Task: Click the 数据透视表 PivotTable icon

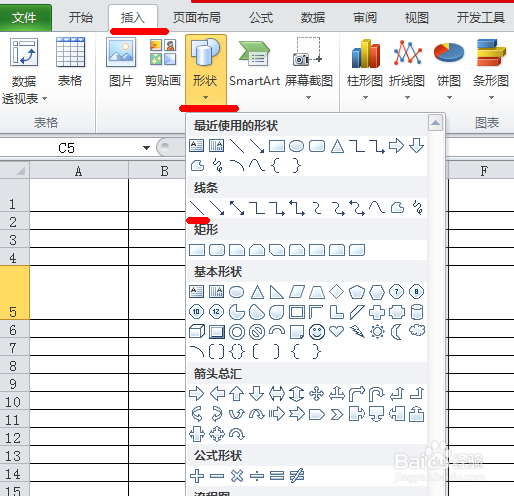Action: [x=24, y=53]
